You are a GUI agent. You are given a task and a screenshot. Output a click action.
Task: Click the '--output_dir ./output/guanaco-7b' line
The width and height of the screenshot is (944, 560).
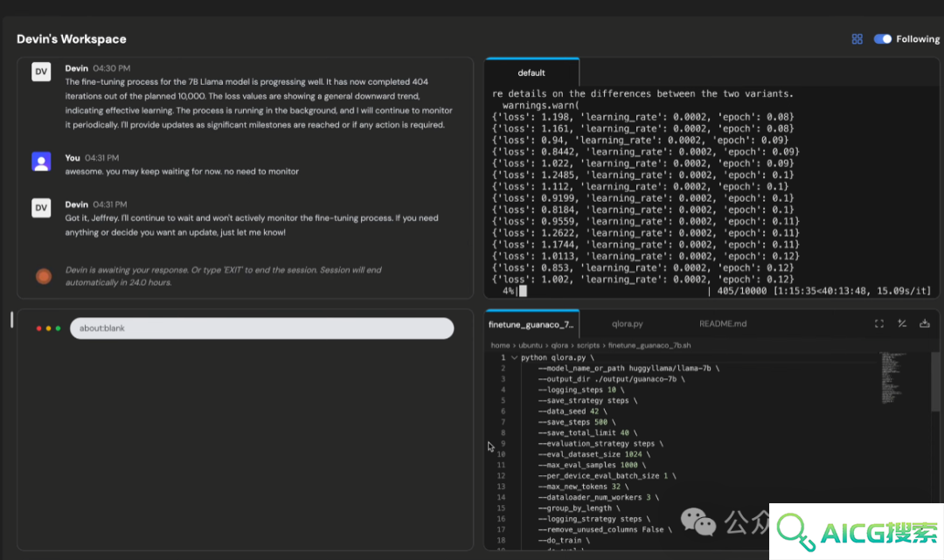pos(611,379)
